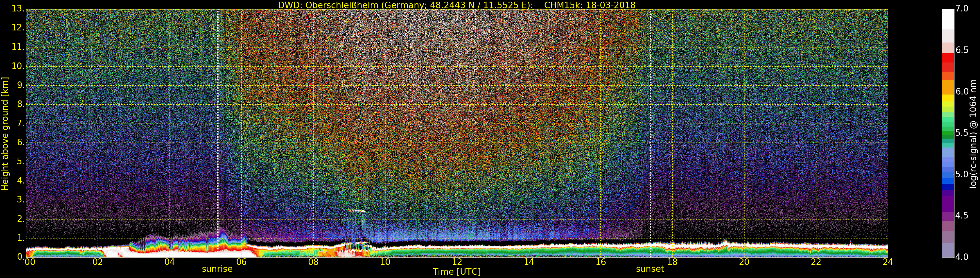Click the time axis tick label '20'
Screen dimensions: 980x278
click(744, 262)
